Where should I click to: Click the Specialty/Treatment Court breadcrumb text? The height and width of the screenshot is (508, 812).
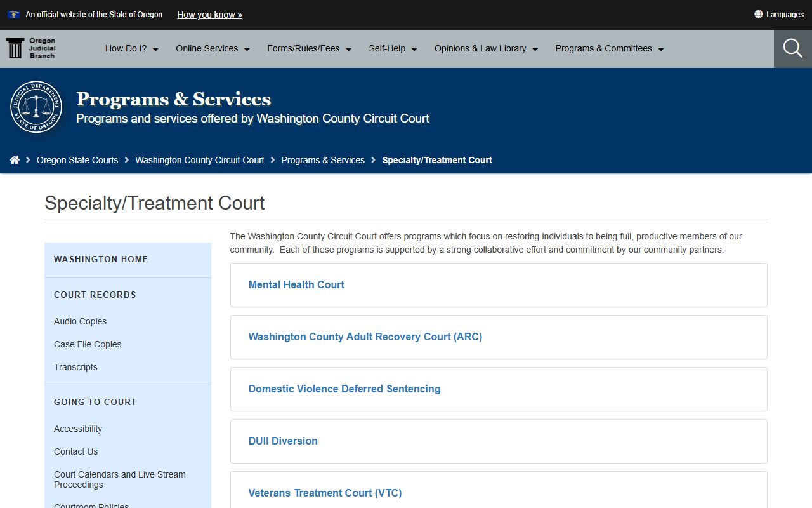point(437,160)
